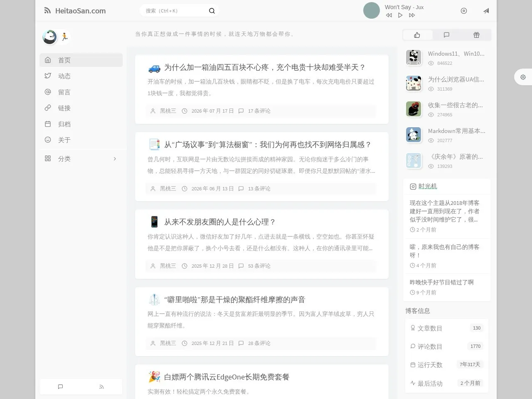Open 链接 links page
Screen dimensions: 532x399
point(81,108)
